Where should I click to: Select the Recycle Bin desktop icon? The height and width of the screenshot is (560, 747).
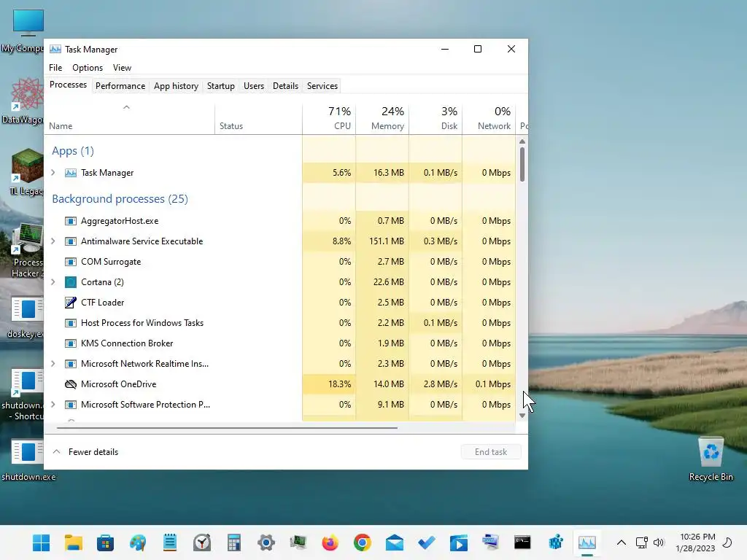click(711, 458)
